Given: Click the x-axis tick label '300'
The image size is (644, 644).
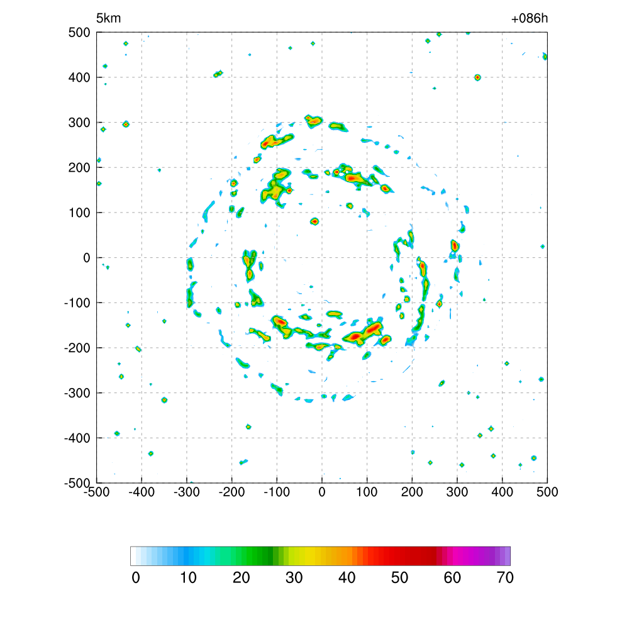Looking at the screenshot, I should pos(457,492).
